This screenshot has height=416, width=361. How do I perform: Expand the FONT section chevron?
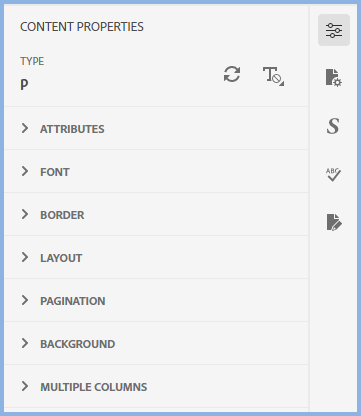point(25,171)
